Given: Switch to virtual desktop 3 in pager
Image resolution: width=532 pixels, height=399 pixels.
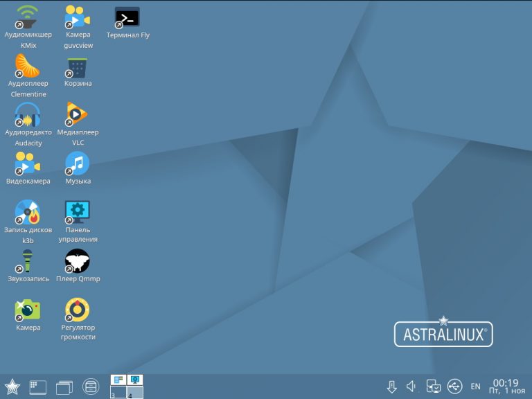Looking at the screenshot, I should 118,392.
